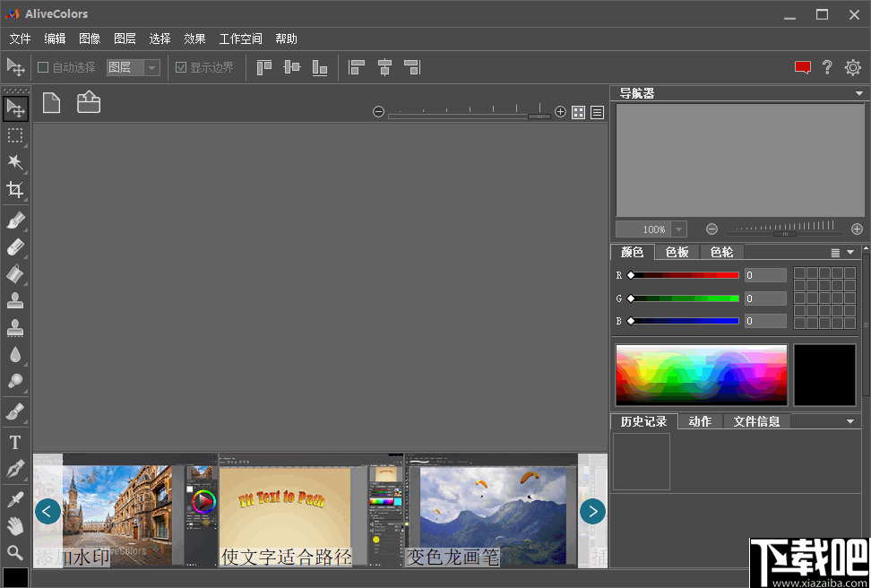Toggle the grid view icon near zoom slider

pos(578,111)
